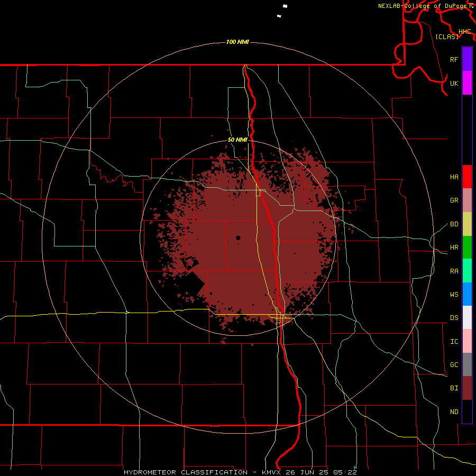Viewport: 476px width, 476px height.
Task: Click the 50 NMI range ring label
Action: click(237, 140)
